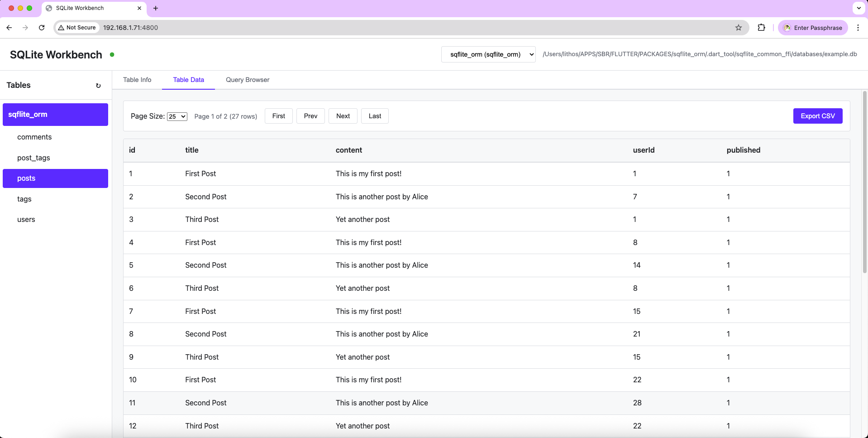The width and height of the screenshot is (868, 438).
Task: Click the Enter Passphrase control
Action: point(812,28)
